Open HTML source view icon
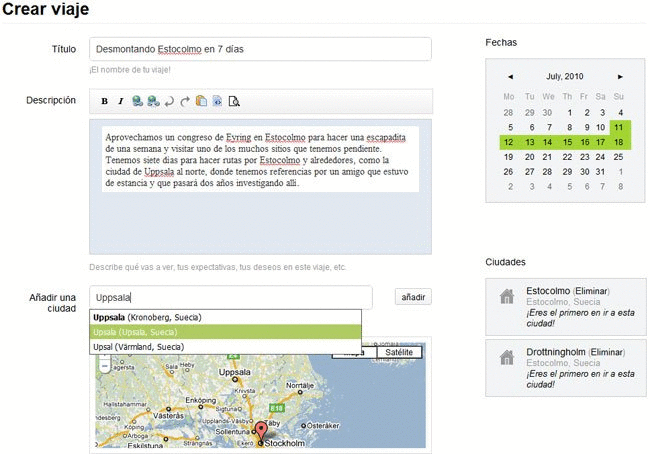650x454 pixels. pyautogui.click(x=217, y=101)
